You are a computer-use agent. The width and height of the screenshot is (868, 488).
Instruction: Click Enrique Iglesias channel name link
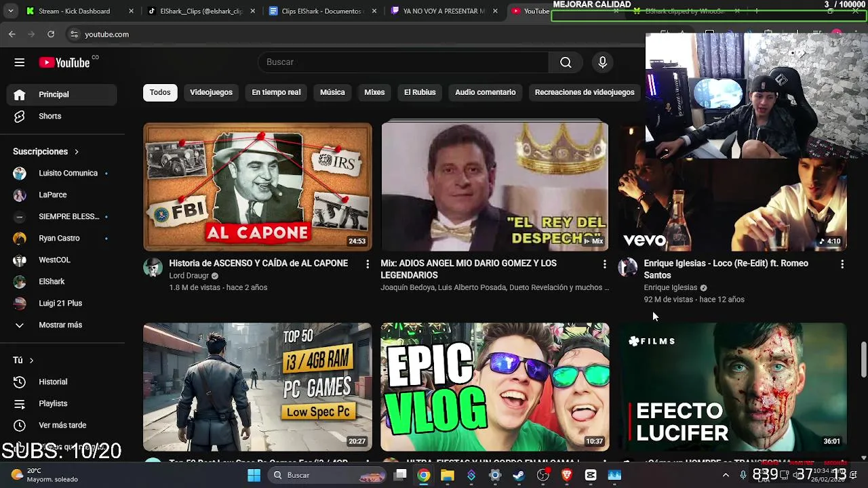pos(671,287)
